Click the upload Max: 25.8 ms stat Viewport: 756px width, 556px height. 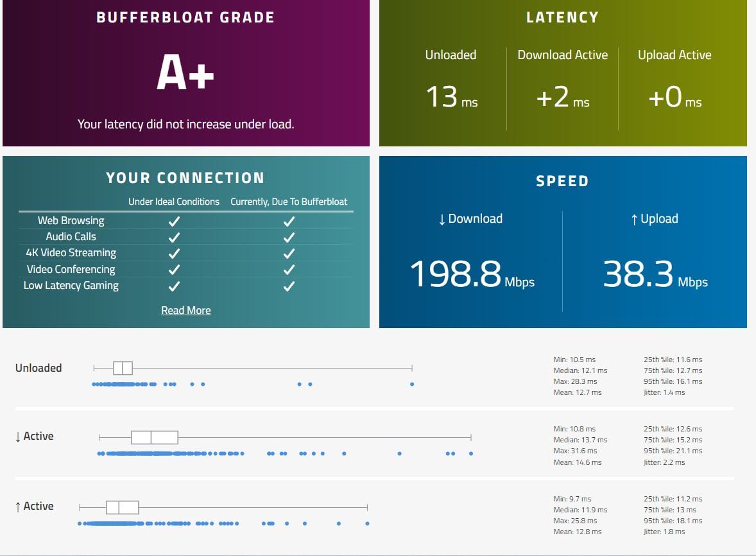pyautogui.click(x=575, y=521)
